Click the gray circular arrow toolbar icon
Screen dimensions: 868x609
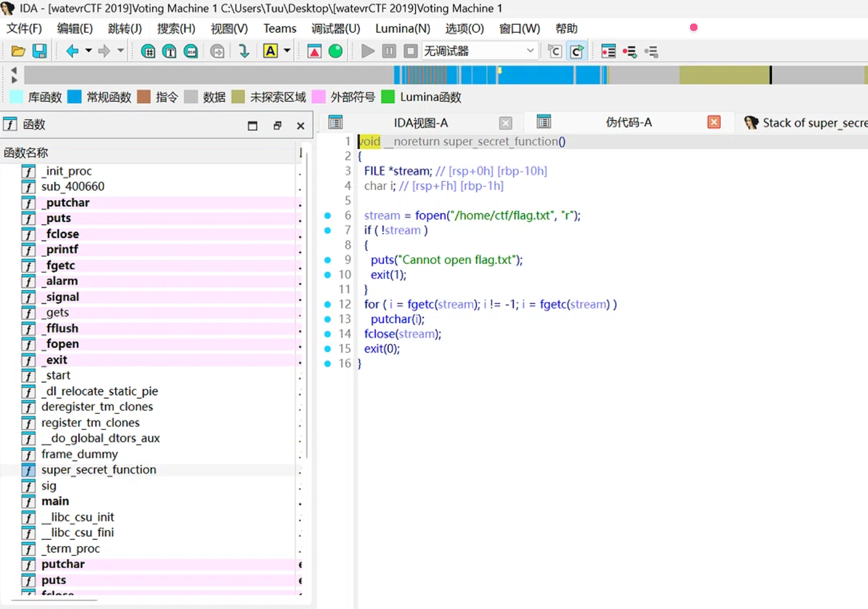[217, 51]
